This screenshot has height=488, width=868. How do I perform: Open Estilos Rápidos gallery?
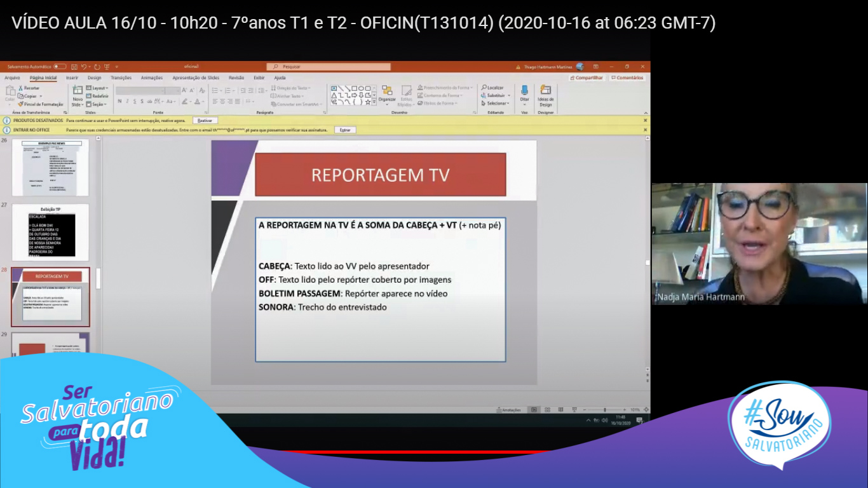406,95
